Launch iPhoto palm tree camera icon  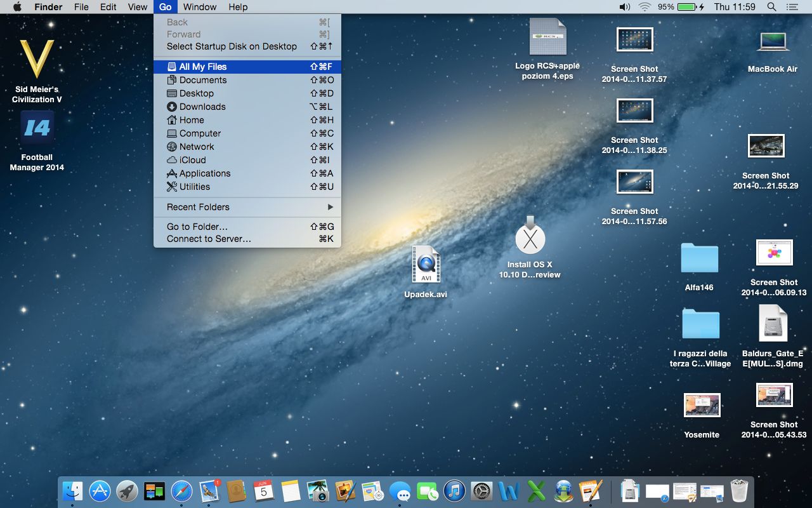[318, 491]
